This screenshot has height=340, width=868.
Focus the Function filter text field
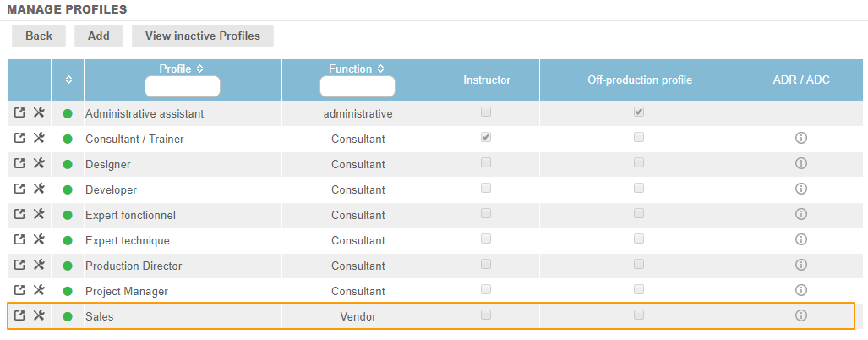tap(358, 86)
